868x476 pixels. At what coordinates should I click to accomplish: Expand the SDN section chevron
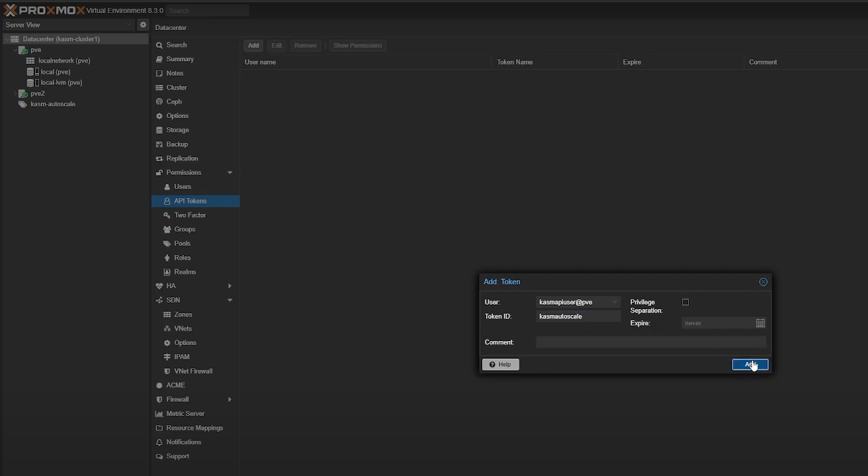[229, 300]
